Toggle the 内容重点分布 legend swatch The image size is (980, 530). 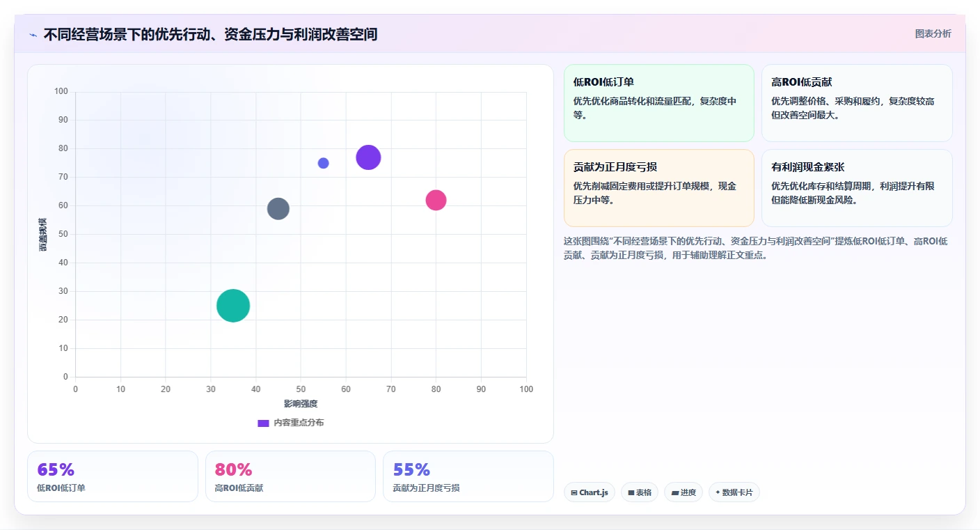(x=263, y=423)
